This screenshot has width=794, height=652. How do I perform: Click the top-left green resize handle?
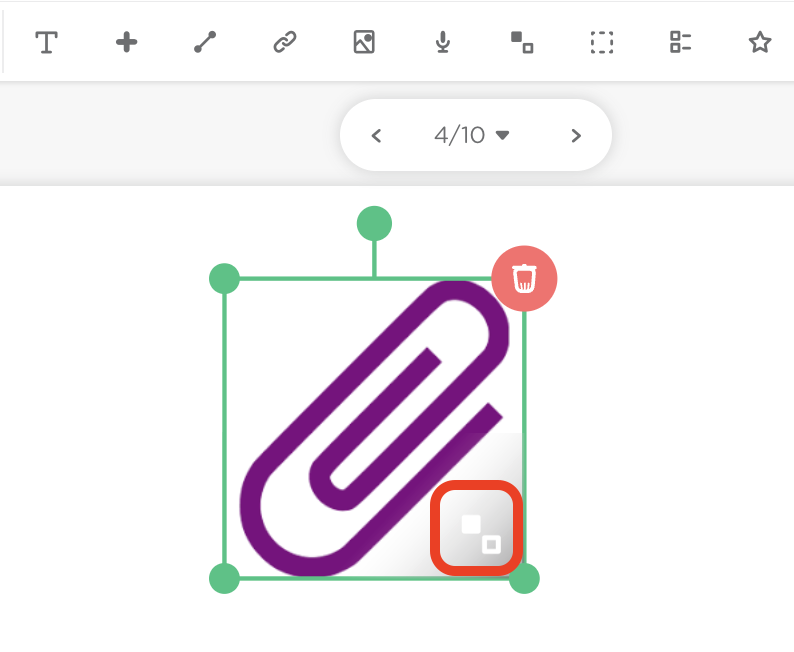pyautogui.click(x=224, y=278)
